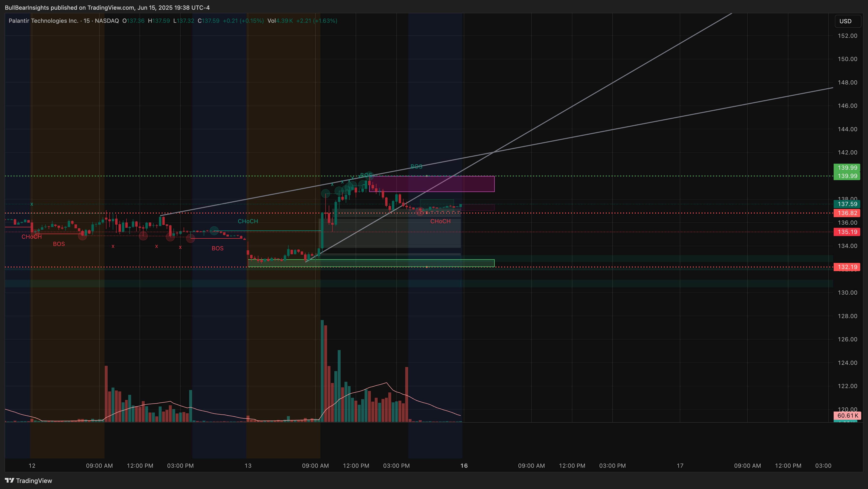Click the 134.00 price axis label
The height and width of the screenshot is (489, 868).
pyautogui.click(x=847, y=246)
